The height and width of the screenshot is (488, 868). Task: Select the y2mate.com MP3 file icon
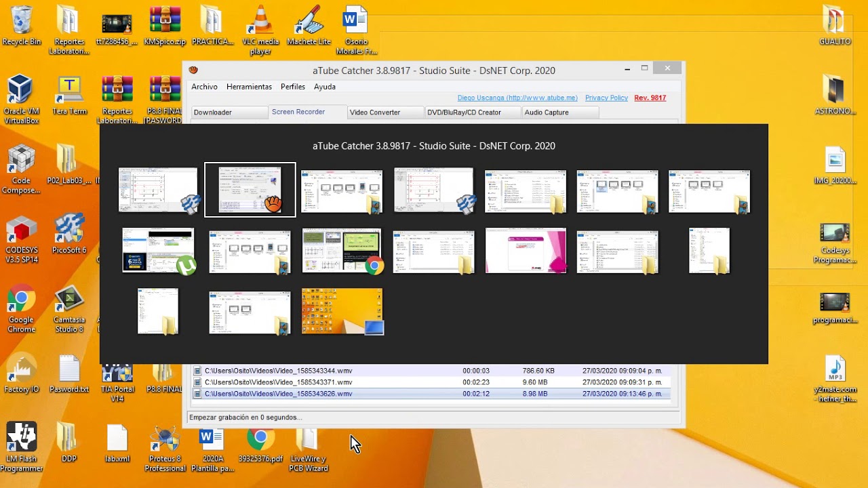834,378
